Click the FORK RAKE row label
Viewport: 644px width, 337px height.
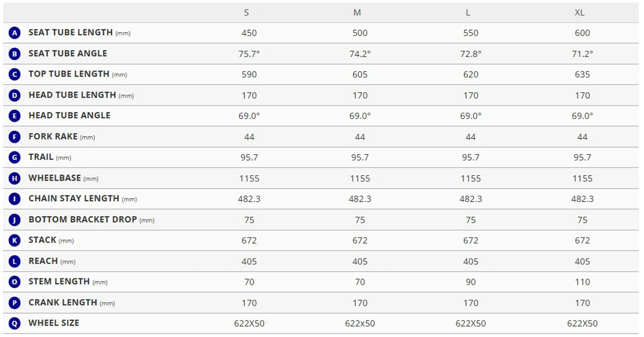(x=53, y=136)
